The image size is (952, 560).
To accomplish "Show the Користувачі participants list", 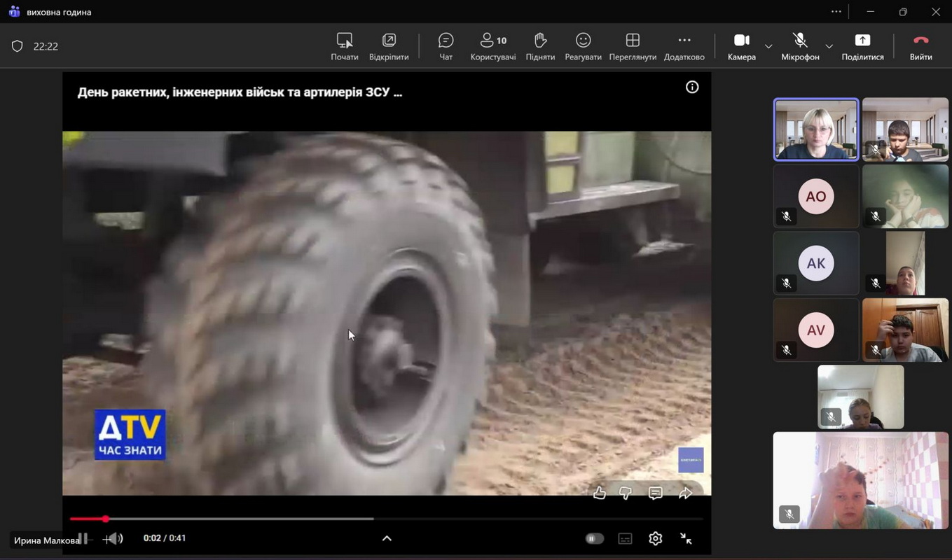I will 492,46.
